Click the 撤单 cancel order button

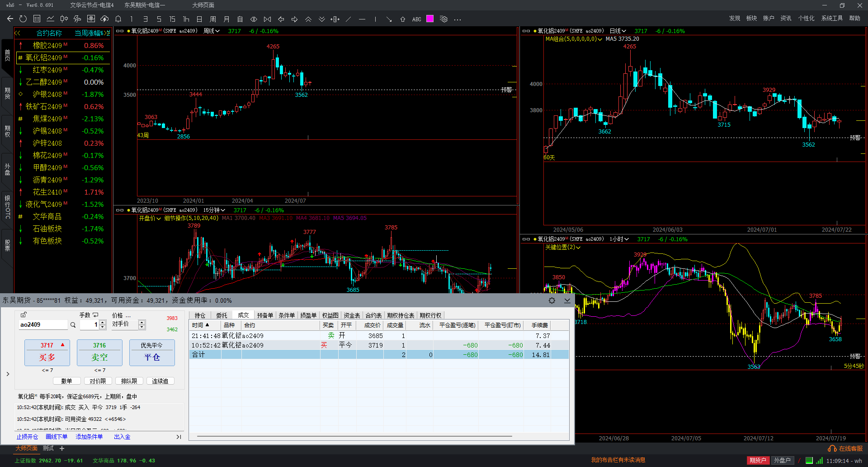(x=66, y=381)
